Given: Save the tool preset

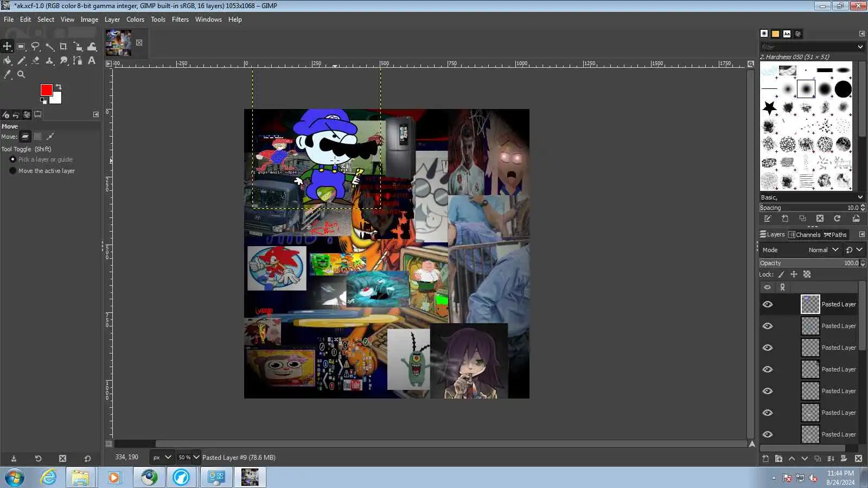Looking at the screenshot, I should 14,459.
